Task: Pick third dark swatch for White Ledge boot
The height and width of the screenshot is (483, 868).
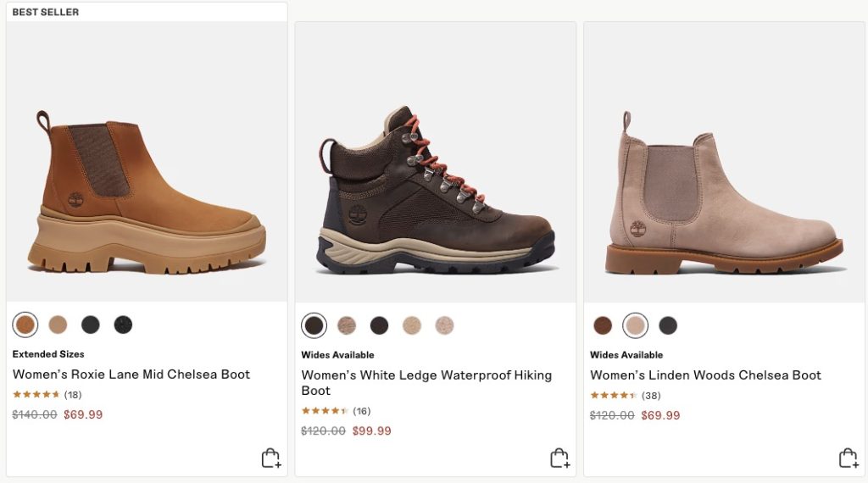Action: point(379,325)
